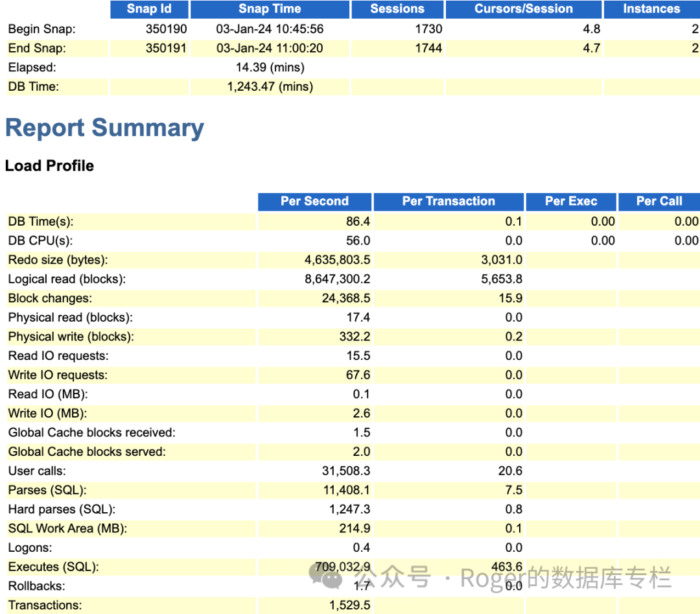Screen dimensions: 700x614
Task: Click User calls value 31,508.3
Action: click(346, 471)
